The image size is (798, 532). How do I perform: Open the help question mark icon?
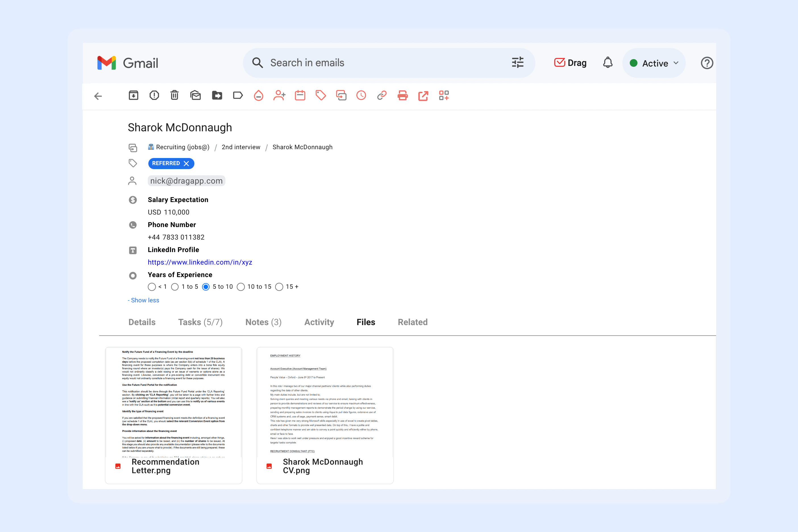tap(707, 63)
